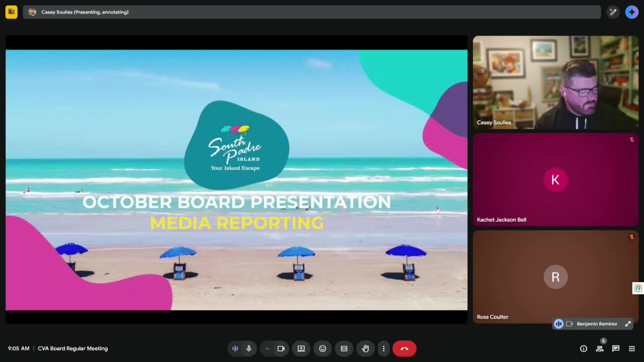Screen dimensions: 644x362
Task: Select the Casey Soulies video tile
Action: pos(555,82)
